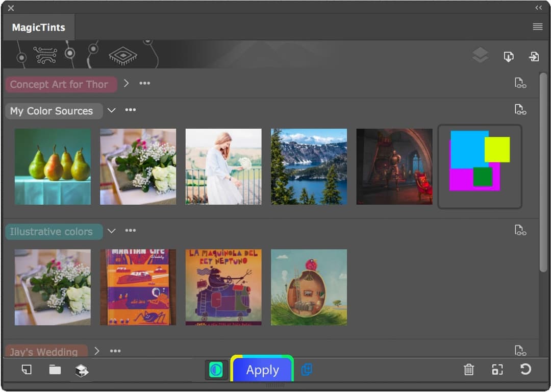Viewport: 551px width, 392px height.
Task: Click the link icon beside My Color Sources
Action: point(520,109)
